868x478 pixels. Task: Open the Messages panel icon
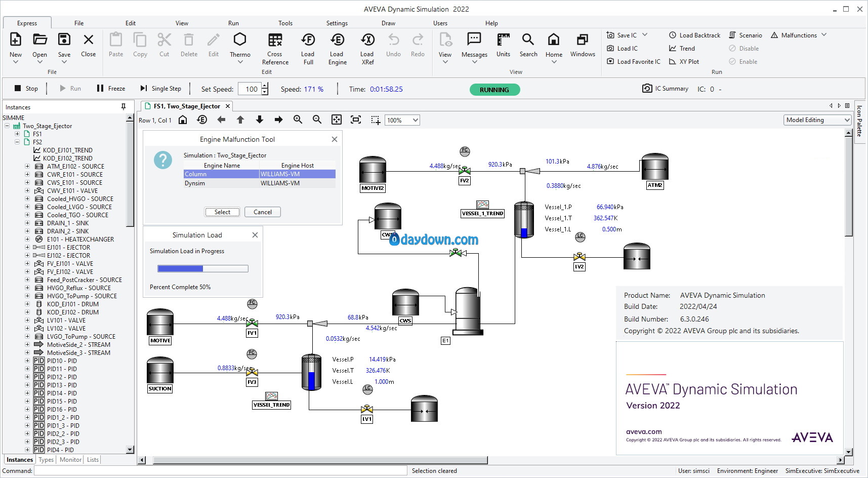(x=474, y=39)
